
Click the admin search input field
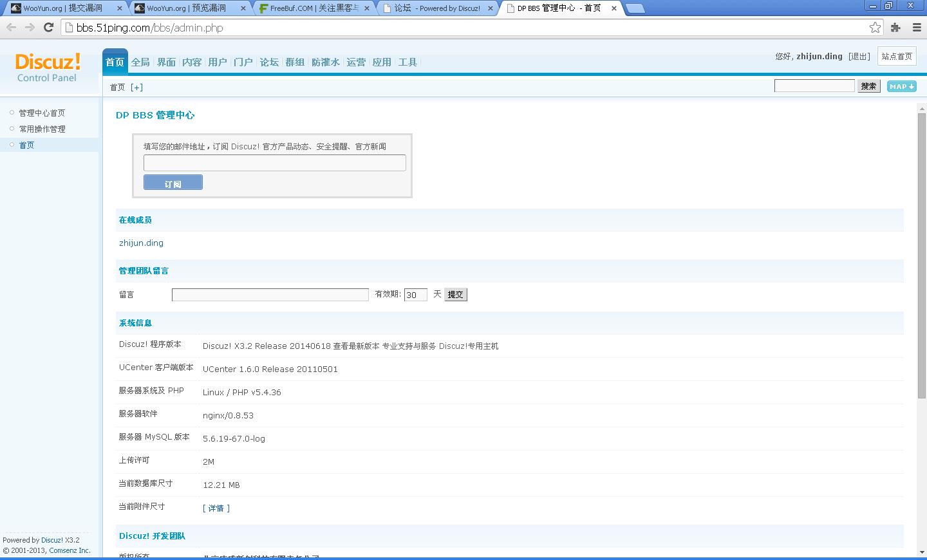click(x=814, y=86)
